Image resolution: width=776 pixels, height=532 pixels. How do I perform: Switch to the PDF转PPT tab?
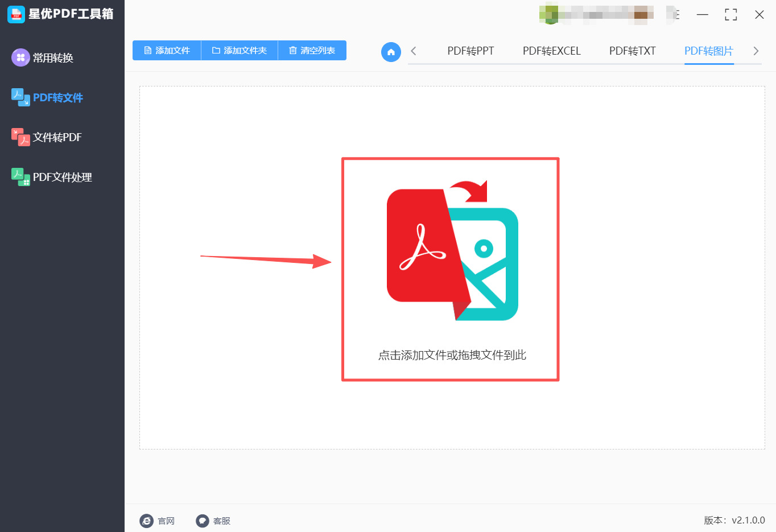point(470,51)
